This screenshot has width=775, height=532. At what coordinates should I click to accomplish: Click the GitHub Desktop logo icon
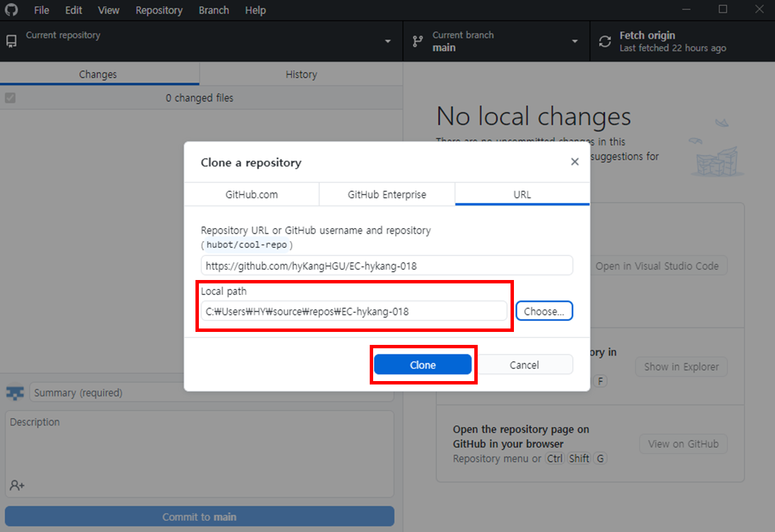pyautogui.click(x=12, y=10)
